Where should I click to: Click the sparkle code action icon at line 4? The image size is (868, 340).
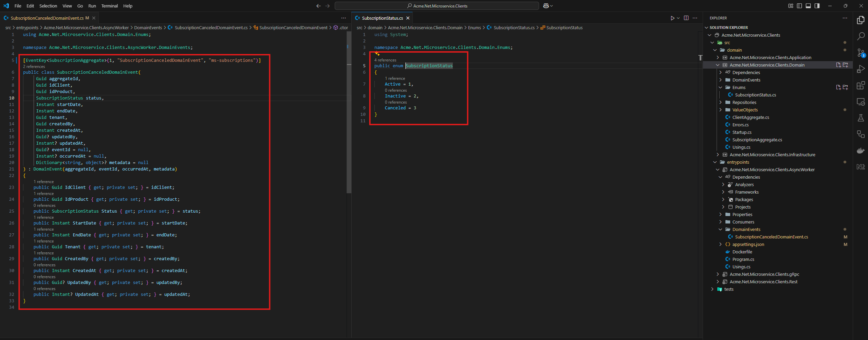coord(377,54)
